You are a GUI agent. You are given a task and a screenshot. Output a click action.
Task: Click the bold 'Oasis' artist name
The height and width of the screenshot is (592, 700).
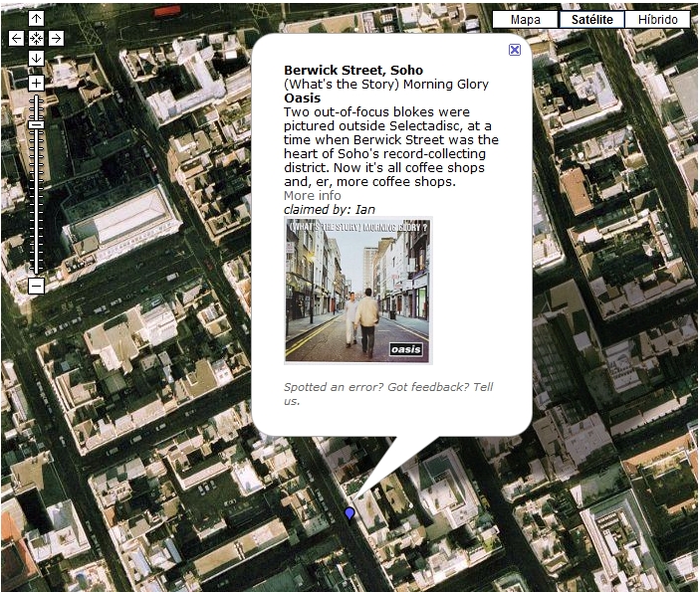[303, 99]
